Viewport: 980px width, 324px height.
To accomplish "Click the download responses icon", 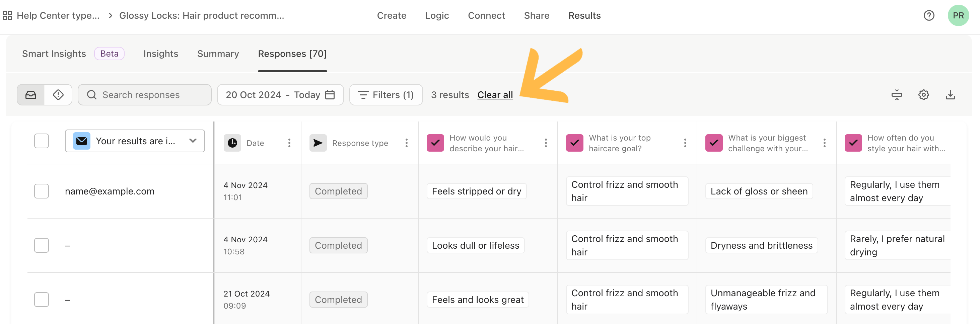I will tap(950, 95).
